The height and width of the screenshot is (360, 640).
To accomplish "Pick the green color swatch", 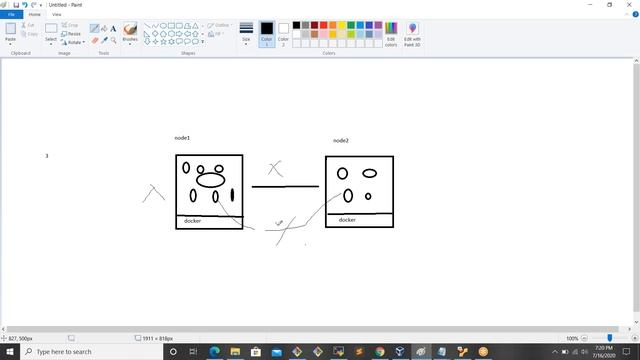I will [x=351, y=25].
